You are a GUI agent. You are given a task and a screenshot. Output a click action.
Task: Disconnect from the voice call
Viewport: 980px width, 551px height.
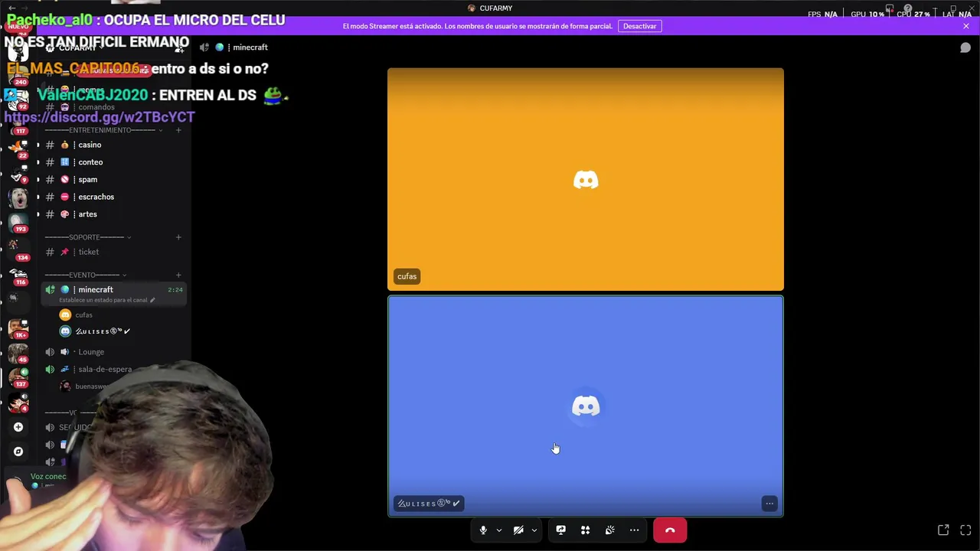pos(670,530)
